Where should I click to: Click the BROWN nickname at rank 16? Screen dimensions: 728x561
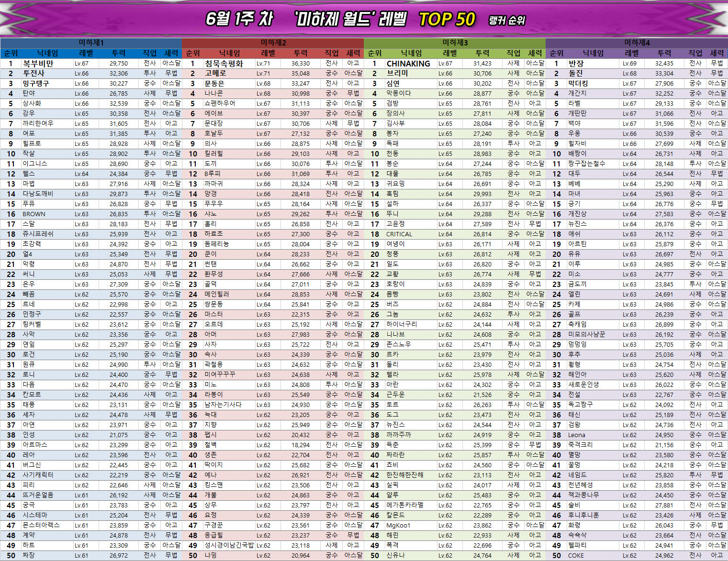pos(34,214)
